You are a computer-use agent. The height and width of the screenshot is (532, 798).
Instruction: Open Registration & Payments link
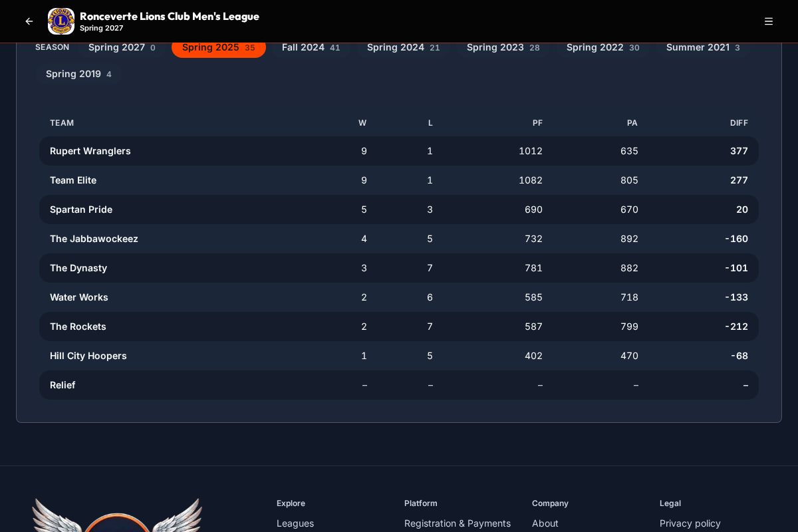coord(458,523)
